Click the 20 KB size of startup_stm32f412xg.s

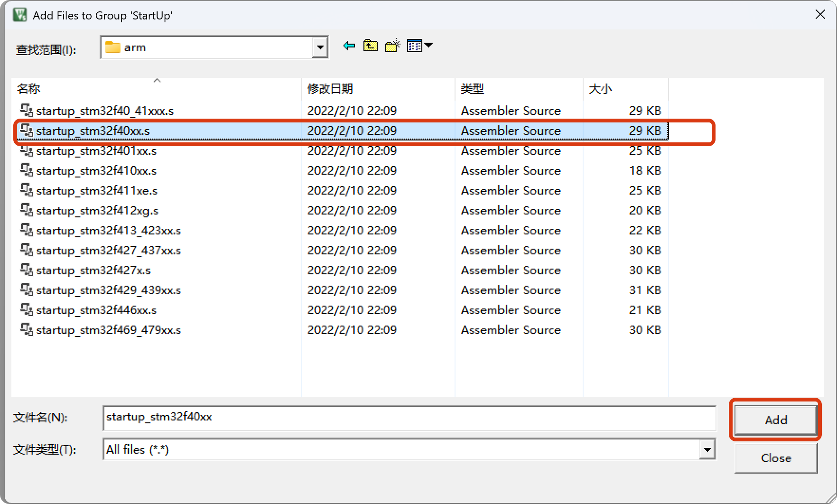[x=645, y=210]
